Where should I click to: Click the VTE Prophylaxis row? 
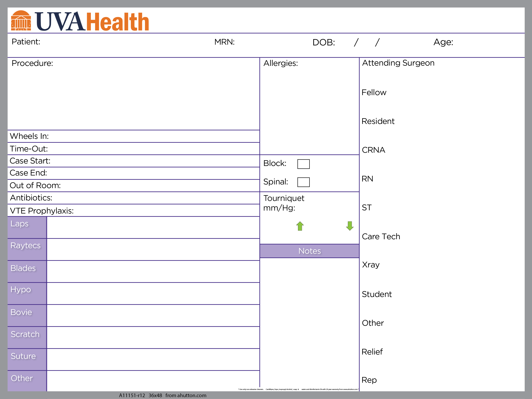(133, 210)
